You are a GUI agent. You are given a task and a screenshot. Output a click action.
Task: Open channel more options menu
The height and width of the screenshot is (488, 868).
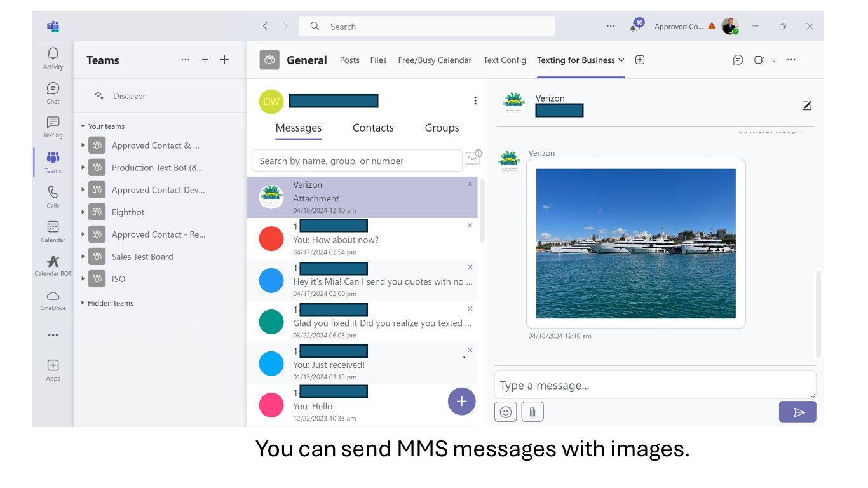791,60
